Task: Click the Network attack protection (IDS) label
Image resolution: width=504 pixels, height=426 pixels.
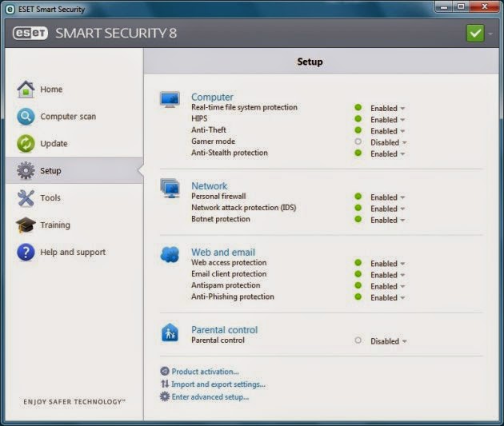Action: pos(244,208)
